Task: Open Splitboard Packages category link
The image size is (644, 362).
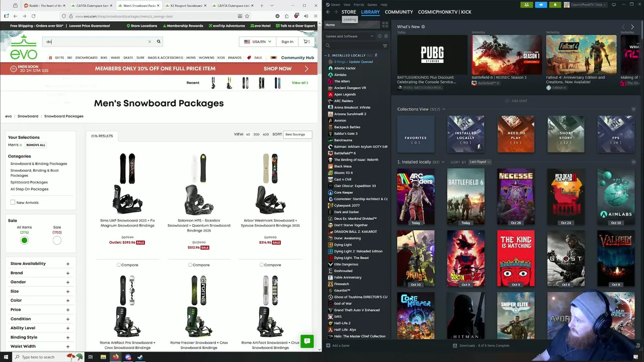Action: 29,183
